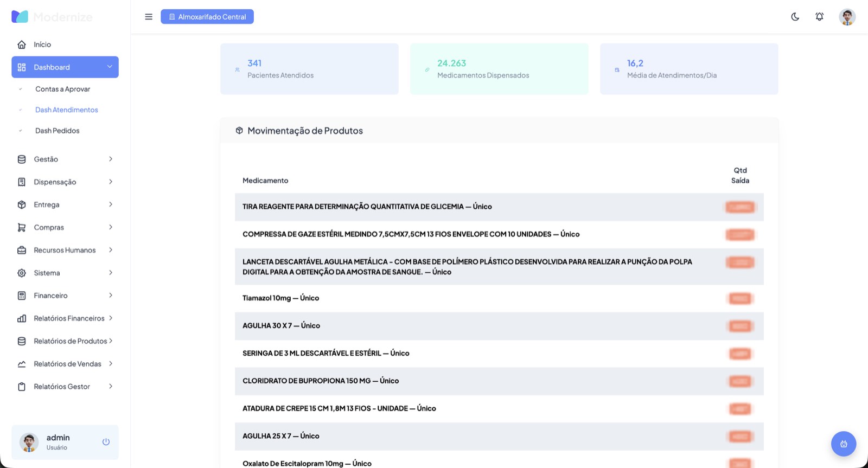868x468 pixels.
Task: Click the Relatórios Gestor clipboard icon
Action: coord(22,387)
